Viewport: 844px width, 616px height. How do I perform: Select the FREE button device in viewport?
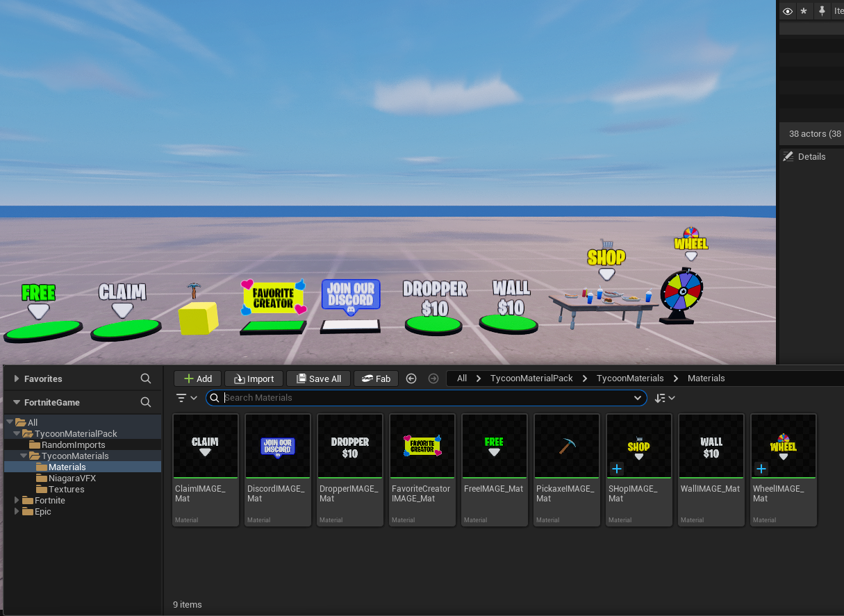(x=43, y=329)
